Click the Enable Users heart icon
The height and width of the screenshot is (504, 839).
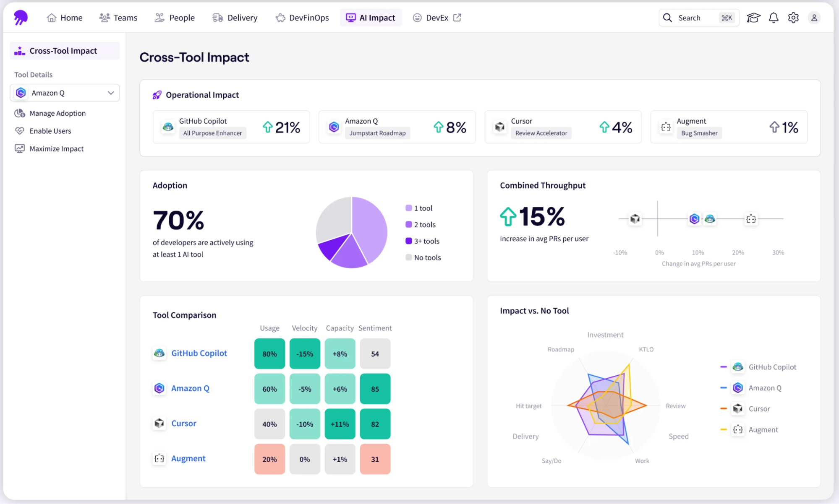[x=20, y=131]
